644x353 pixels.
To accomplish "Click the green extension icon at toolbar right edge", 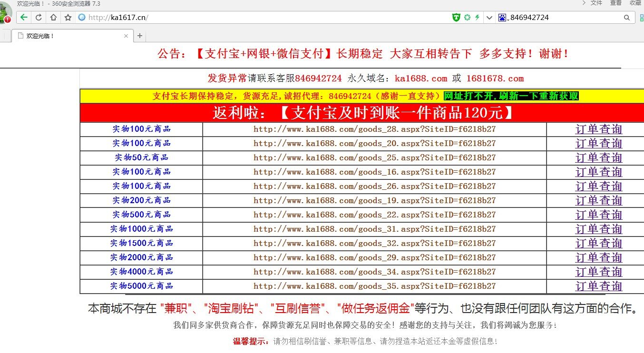I will pos(642,18).
